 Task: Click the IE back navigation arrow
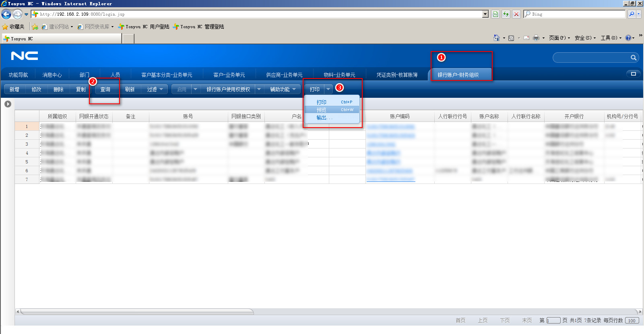click(6, 14)
